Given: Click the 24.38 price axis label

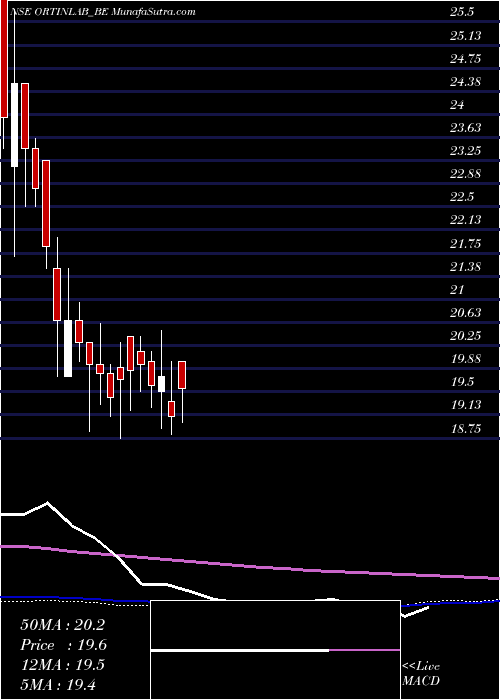Looking at the screenshot, I should 466,82.
